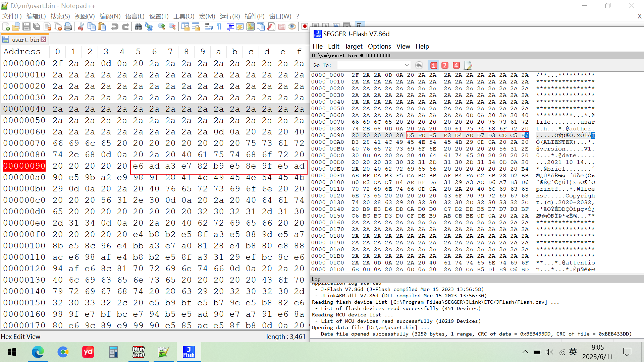Show hidden system tray icons chevron

(525, 352)
